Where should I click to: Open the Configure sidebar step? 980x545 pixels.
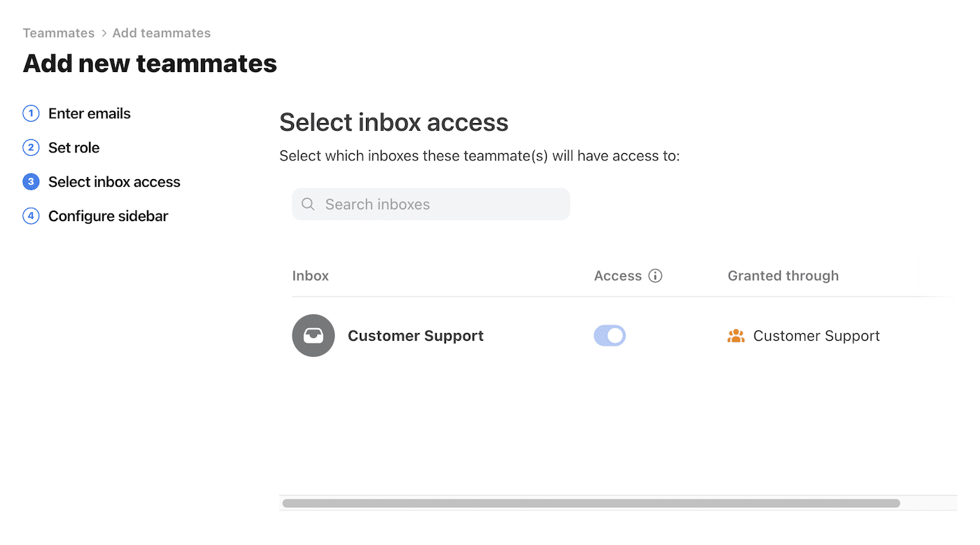tap(107, 216)
